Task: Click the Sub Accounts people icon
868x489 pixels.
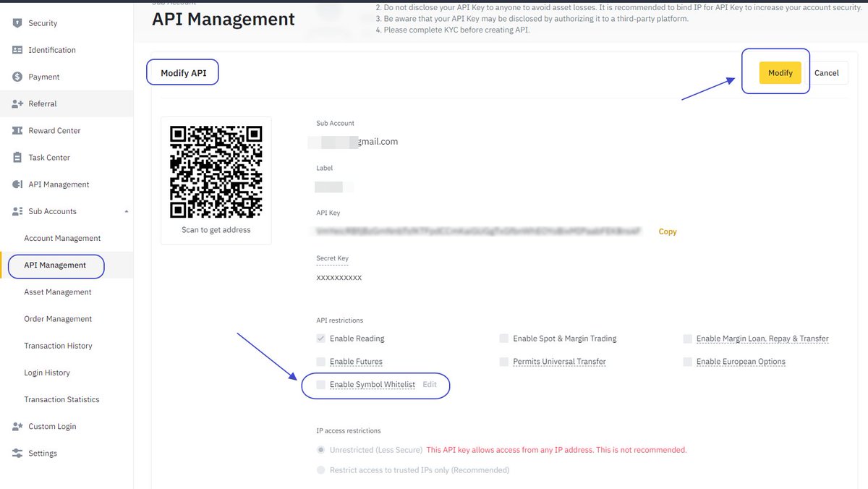Action: coord(17,211)
